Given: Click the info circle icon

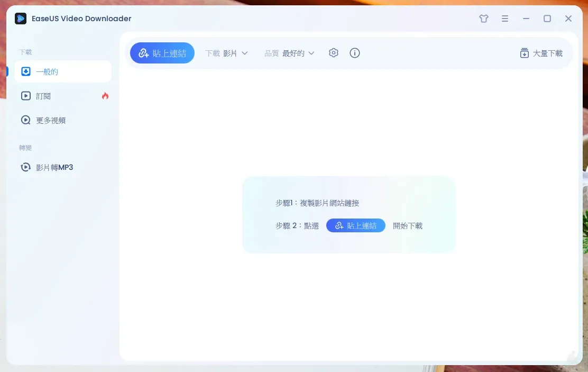Looking at the screenshot, I should tap(355, 53).
